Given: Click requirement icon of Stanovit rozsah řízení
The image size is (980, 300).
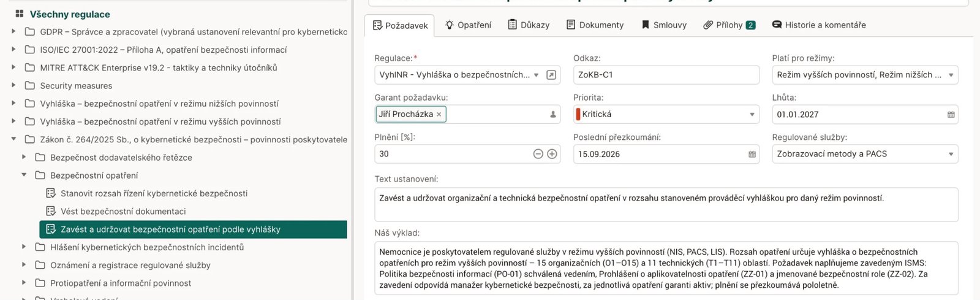Looking at the screenshot, I should 51,193.
